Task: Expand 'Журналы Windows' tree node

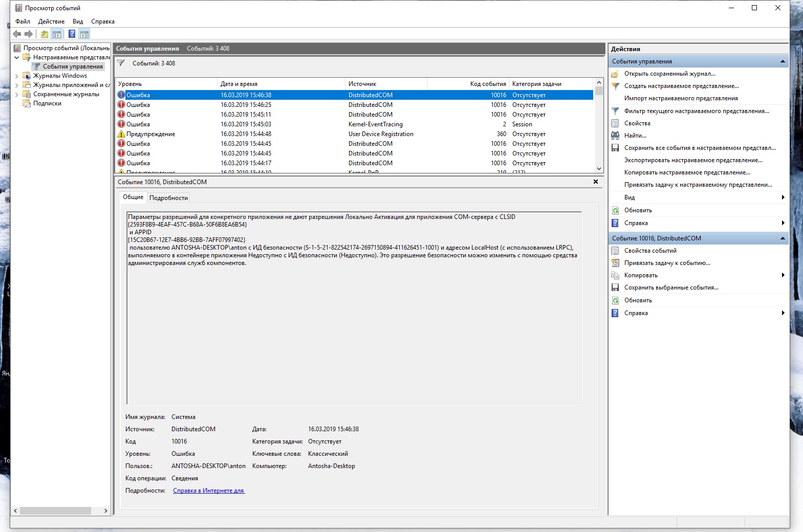Action: click(x=16, y=76)
